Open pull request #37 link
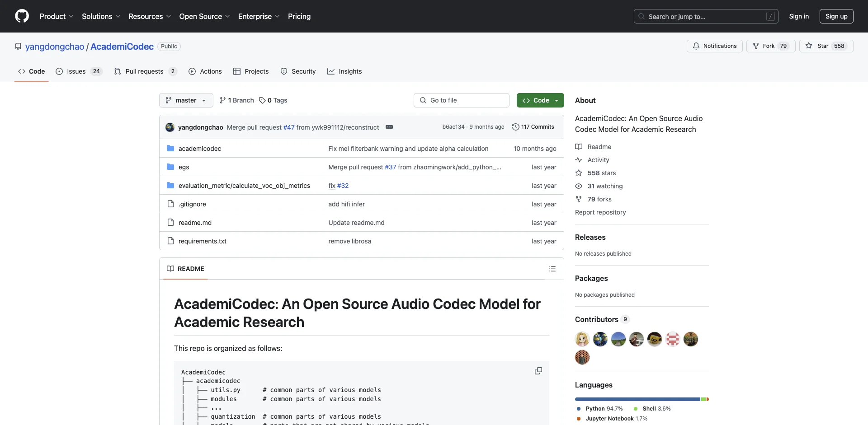Viewport: 868px width, 425px height. click(390, 167)
